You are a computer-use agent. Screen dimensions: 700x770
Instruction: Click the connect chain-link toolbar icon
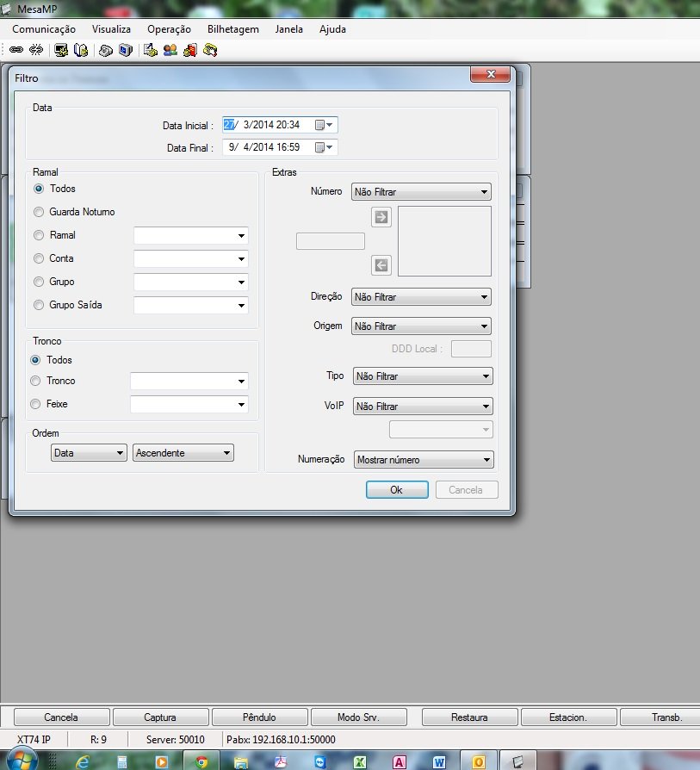coord(16,50)
